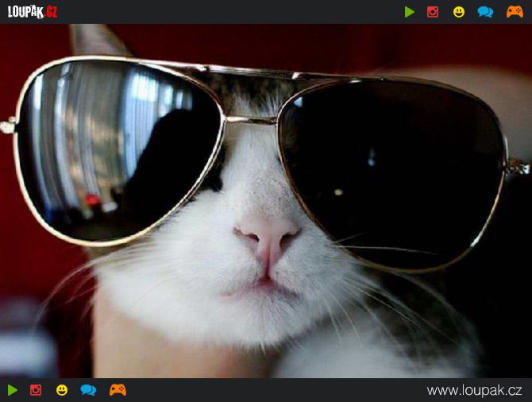Click the yellow smiley icon in bottom bar
The height and width of the screenshot is (402, 532).
62,390
